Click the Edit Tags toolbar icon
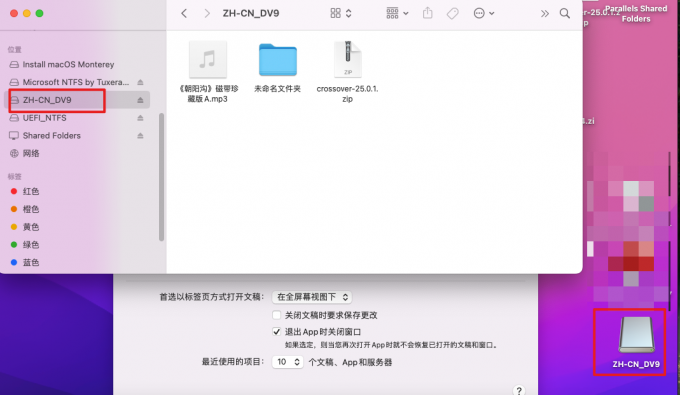The width and height of the screenshot is (680, 395). point(452,13)
